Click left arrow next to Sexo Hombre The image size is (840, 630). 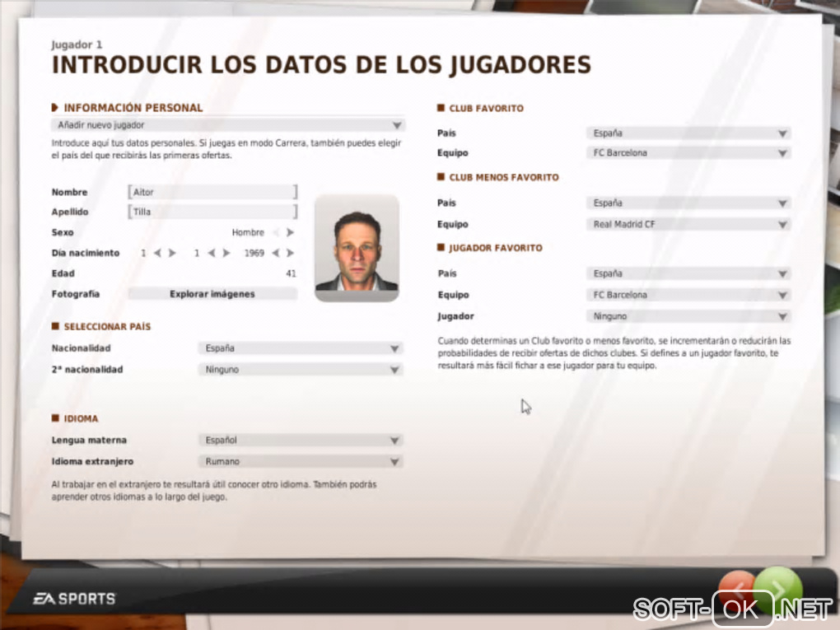[x=276, y=232]
